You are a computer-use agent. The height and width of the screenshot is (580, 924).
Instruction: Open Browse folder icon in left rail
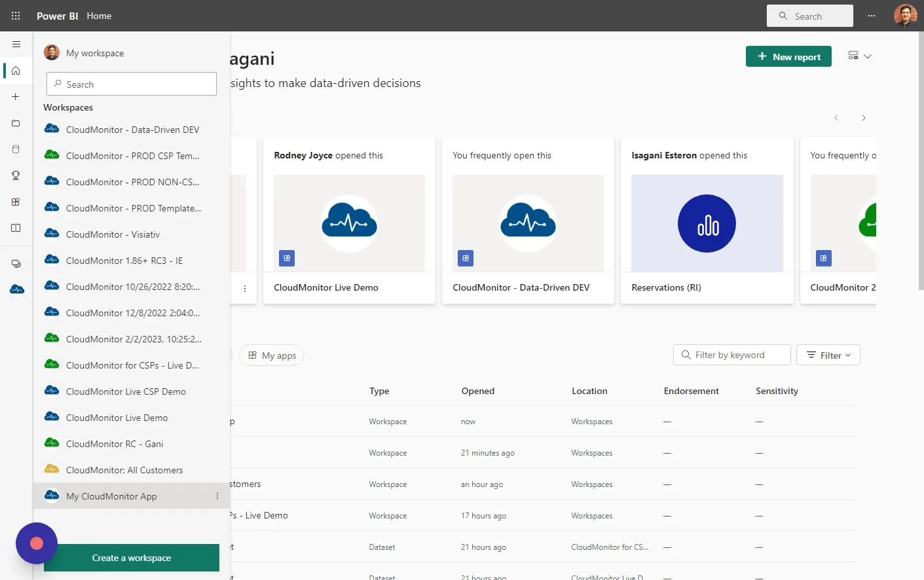[16, 123]
